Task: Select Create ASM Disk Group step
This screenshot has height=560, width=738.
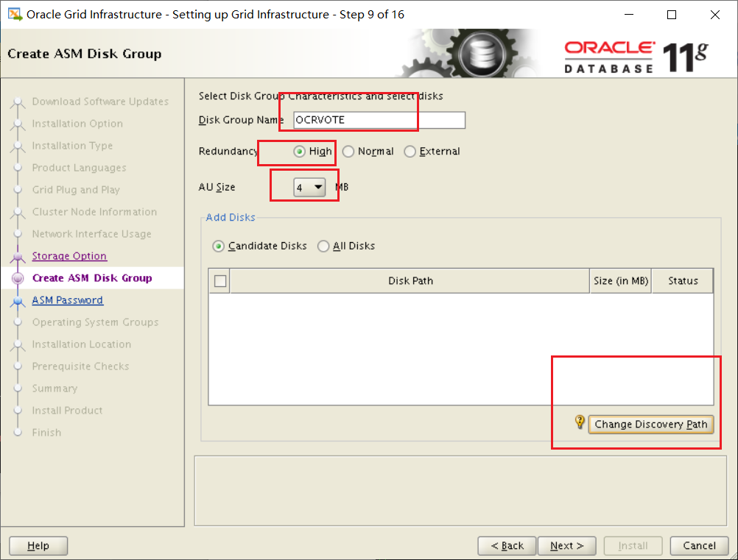Action: click(92, 278)
